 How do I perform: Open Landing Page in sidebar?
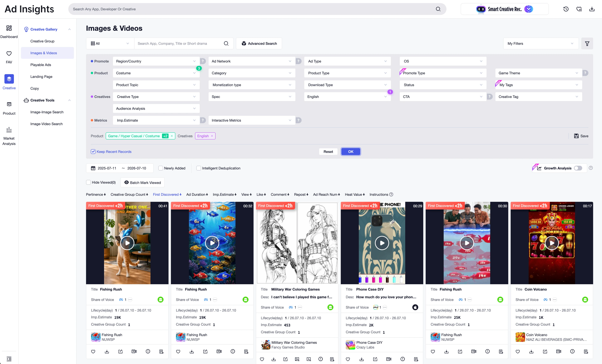tap(41, 77)
